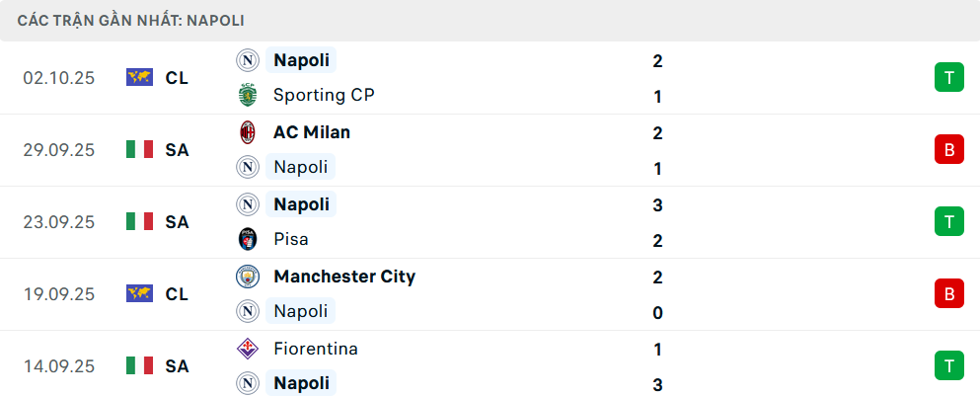Open the Manchester City team link
The image size is (980, 397).
coord(343,277)
